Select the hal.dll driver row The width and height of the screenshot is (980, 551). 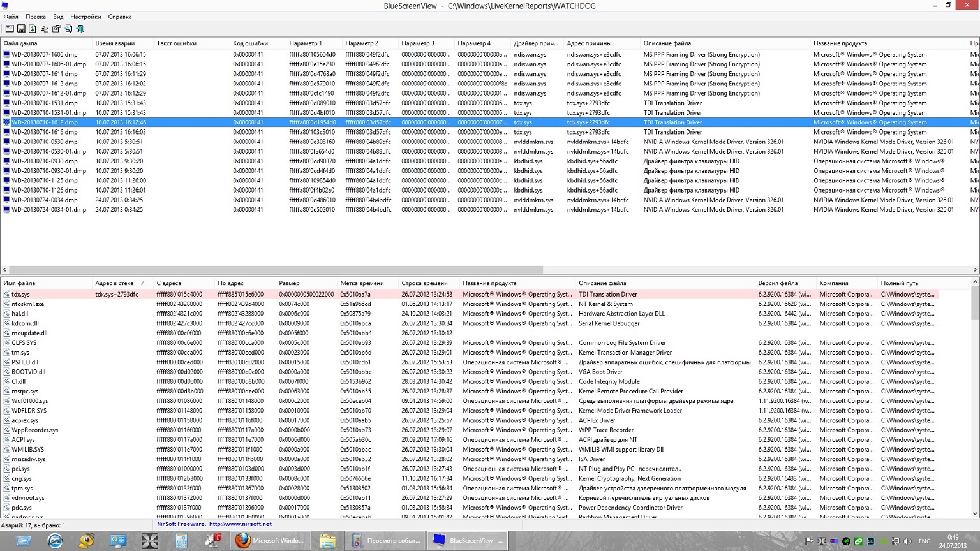(470, 314)
